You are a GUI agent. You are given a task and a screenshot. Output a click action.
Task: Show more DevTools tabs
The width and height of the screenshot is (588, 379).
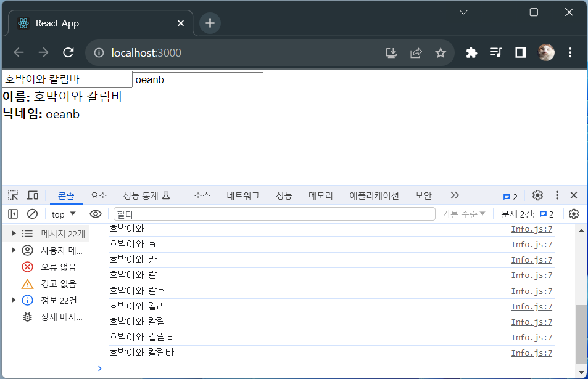pyautogui.click(x=455, y=195)
